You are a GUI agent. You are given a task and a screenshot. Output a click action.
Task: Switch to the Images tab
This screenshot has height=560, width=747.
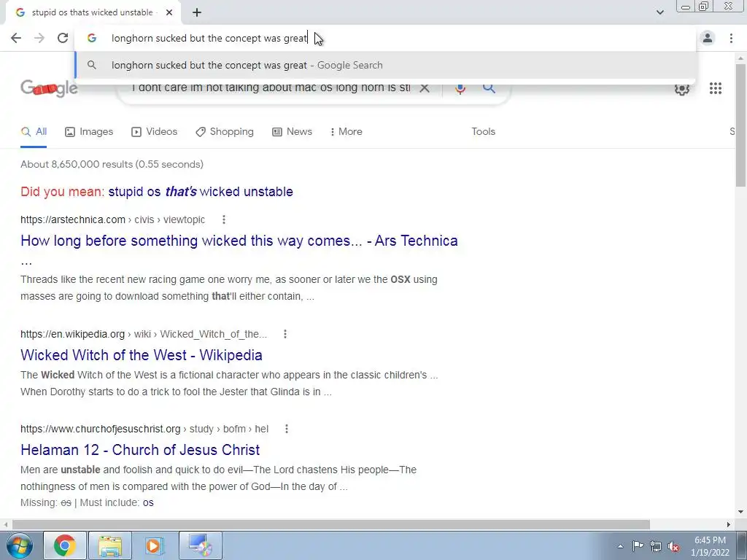[x=89, y=132]
